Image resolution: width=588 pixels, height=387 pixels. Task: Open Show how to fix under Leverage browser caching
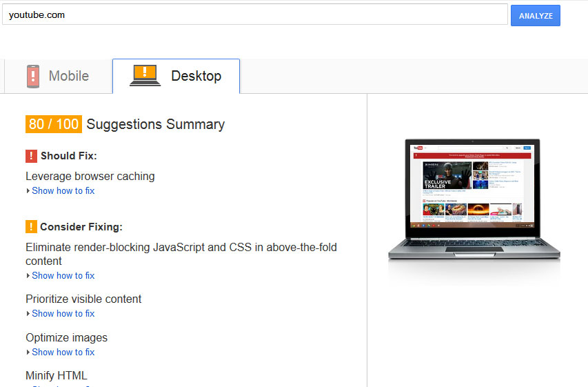tap(63, 190)
